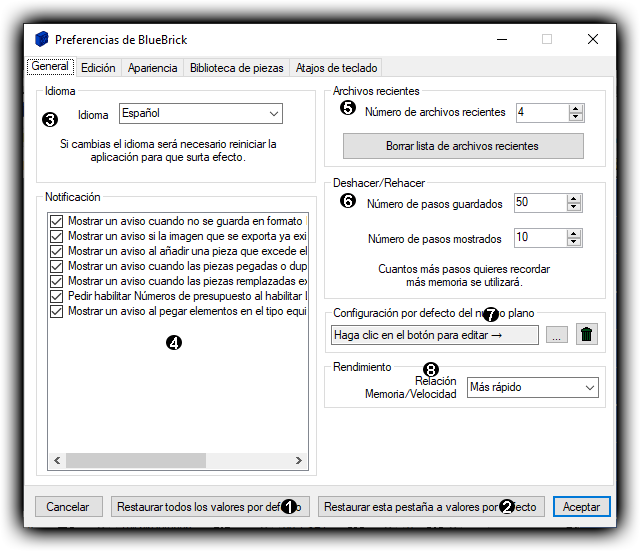Click the Cancelar button
The image size is (640, 551).
[x=68, y=507]
